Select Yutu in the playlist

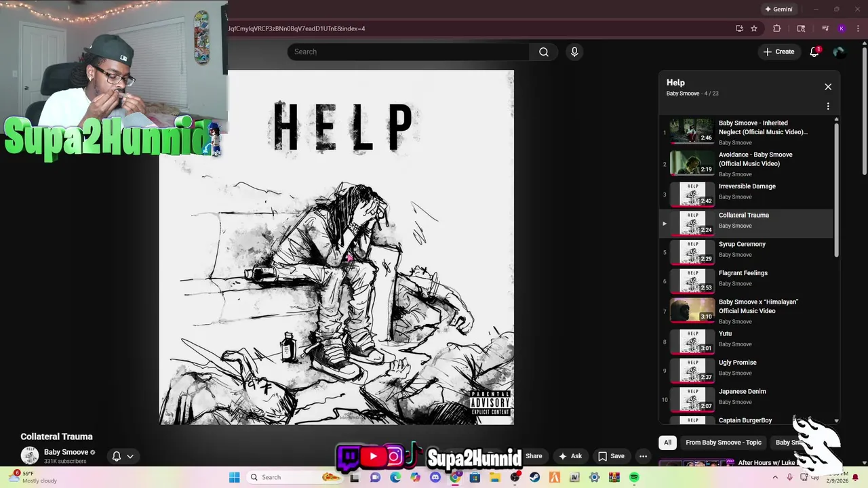coord(746,341)
